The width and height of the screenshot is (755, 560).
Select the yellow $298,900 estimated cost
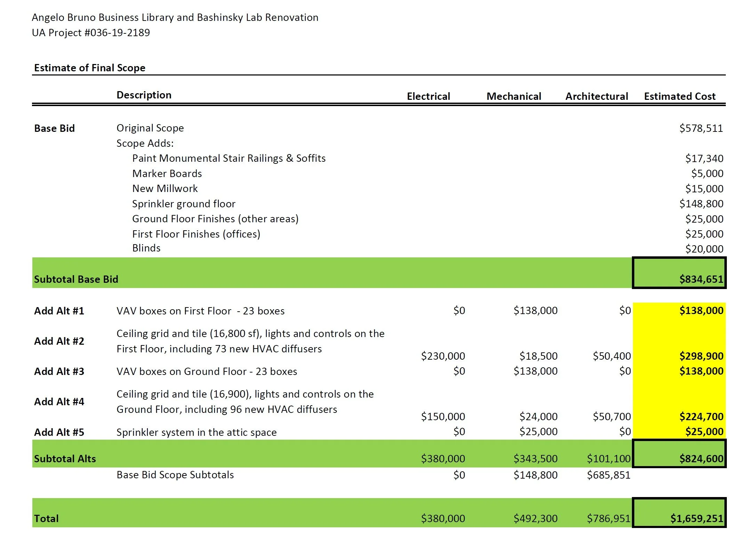pyautogui.click(x=701, y=356)
